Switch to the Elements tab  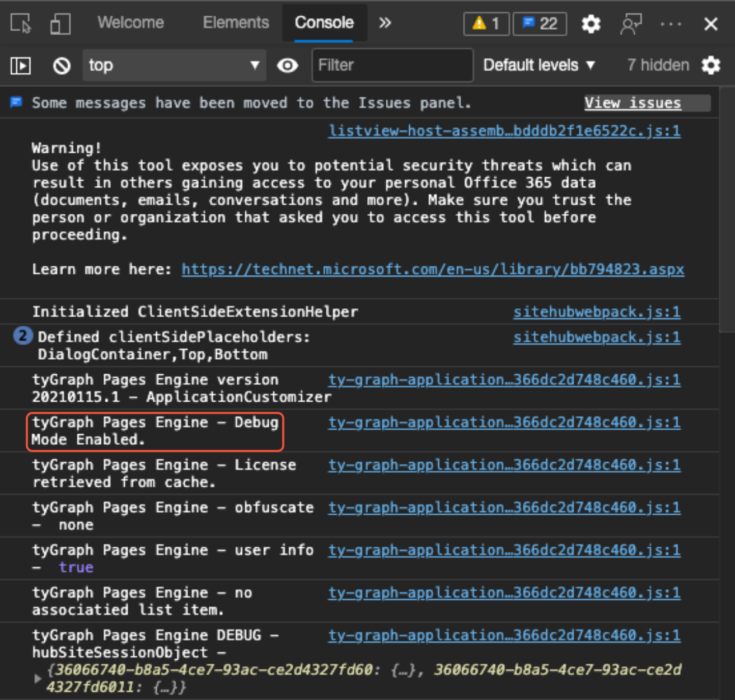pyautogui.click(x=236, y=23)
